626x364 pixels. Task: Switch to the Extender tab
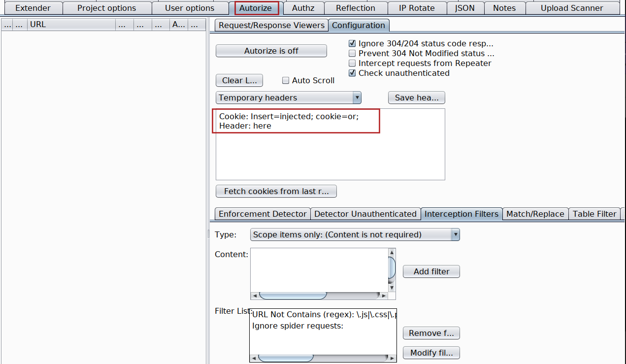tap(33, 8)
